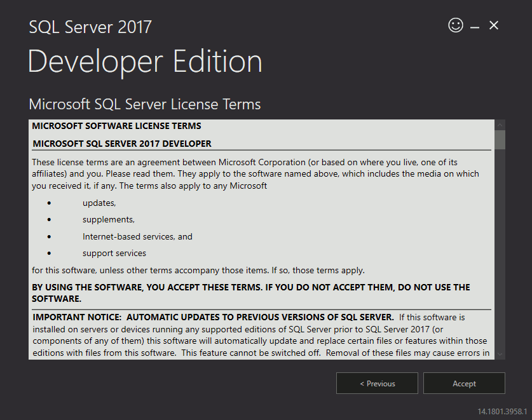The image size is (532, 420).
Task: Click the 'supplements,' bullet item
Action: pyautogui.click(x=109, y=219)
